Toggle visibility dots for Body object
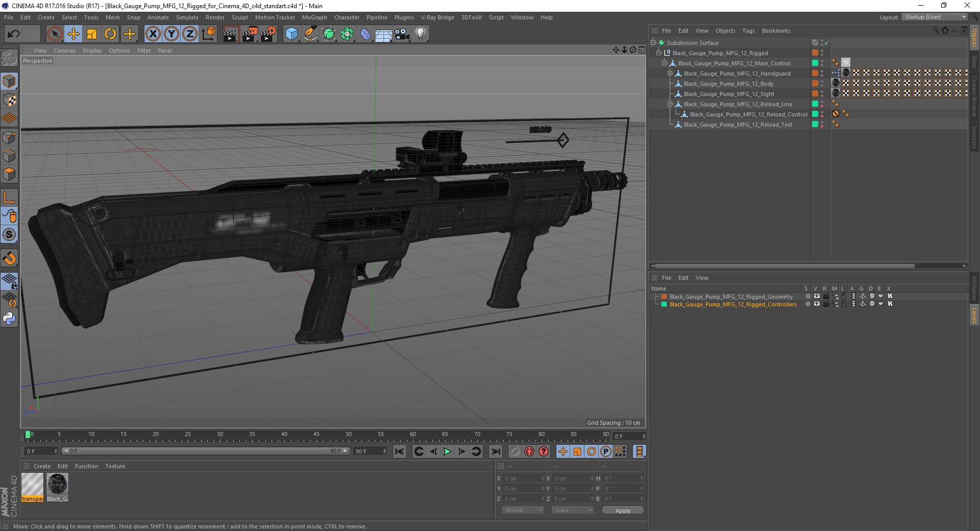 point(822,84)
